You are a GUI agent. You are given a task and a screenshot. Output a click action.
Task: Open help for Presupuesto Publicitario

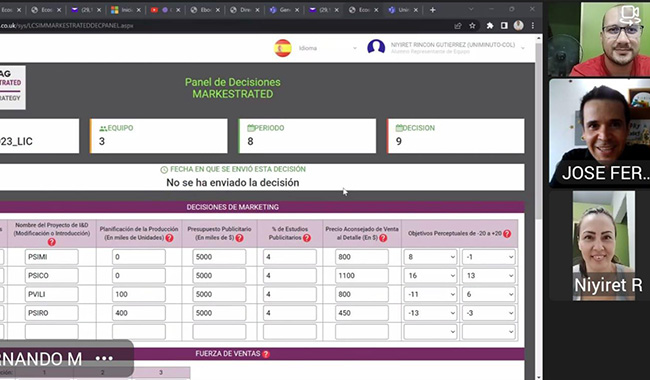click(x=239, y=238)
